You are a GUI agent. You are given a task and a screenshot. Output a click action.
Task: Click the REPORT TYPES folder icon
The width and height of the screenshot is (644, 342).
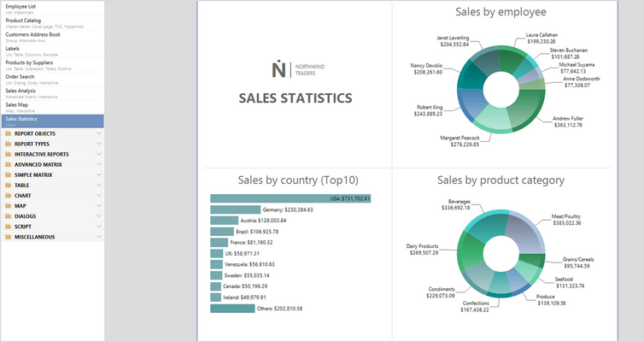pos(8,144)
